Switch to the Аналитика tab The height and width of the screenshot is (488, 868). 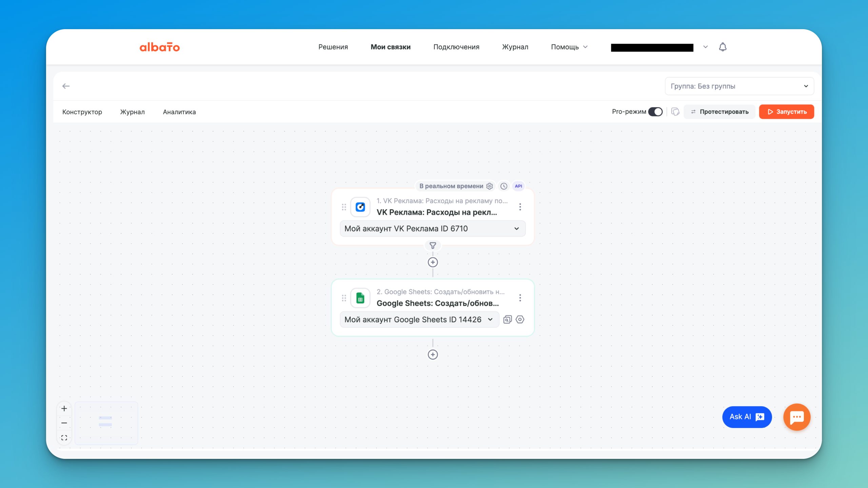point(179,112)
